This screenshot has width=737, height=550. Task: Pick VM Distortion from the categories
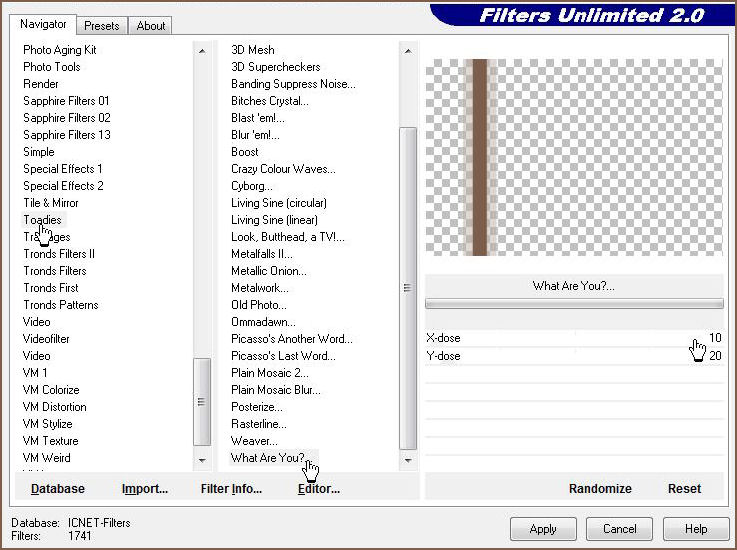55,407
